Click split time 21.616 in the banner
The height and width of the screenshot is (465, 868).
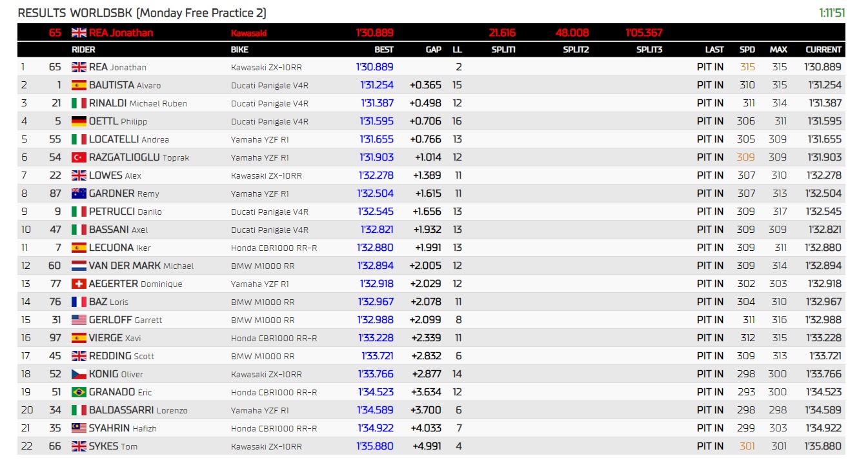pyautogui.click(x=502, y=33)
